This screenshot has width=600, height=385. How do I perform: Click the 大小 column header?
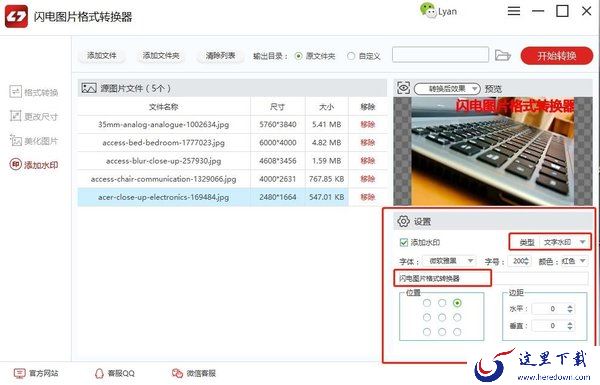(326, 107)
